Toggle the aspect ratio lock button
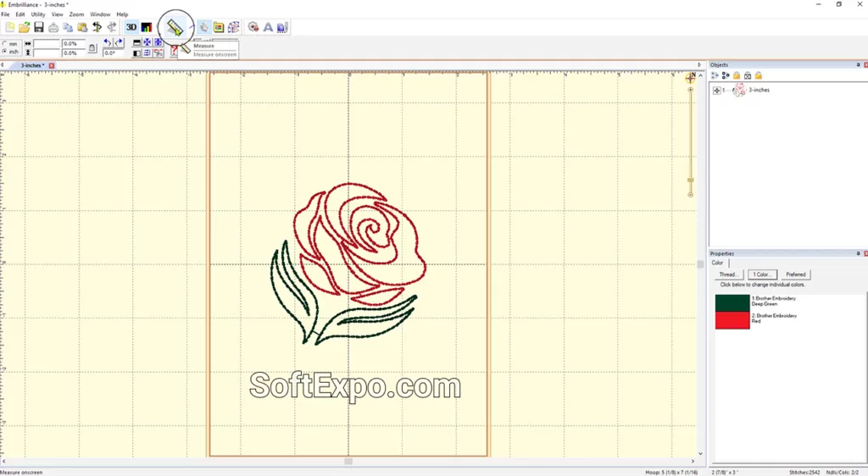 click(92, 48)
